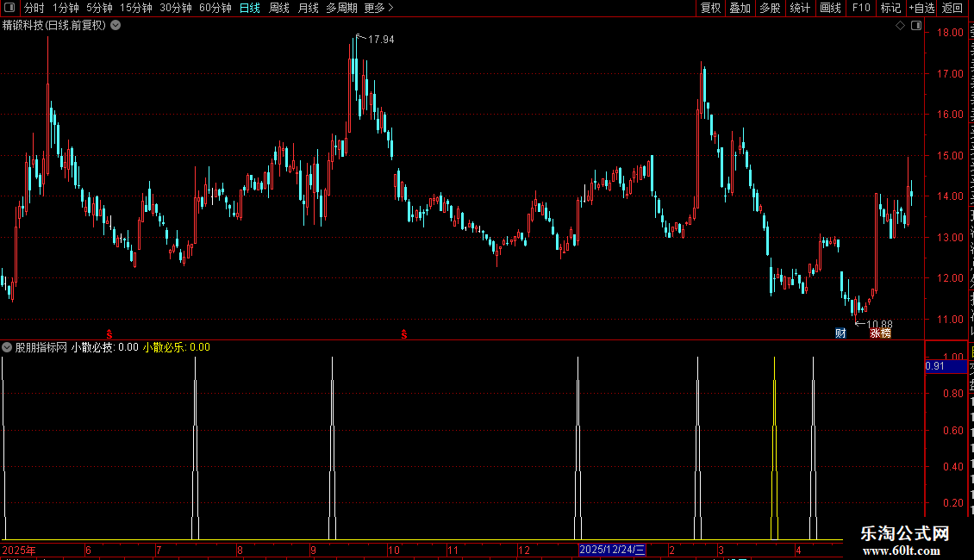Toggle the right info panel icon
The width and height of the screenshot is (974, 560).
[x=916, y=26]
